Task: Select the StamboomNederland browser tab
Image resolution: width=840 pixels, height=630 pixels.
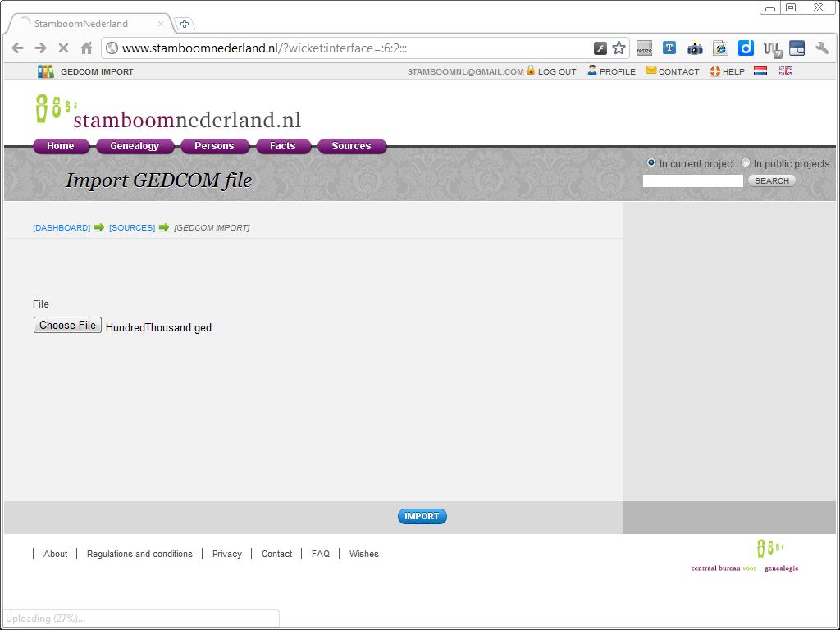Action: pos(89,24)
